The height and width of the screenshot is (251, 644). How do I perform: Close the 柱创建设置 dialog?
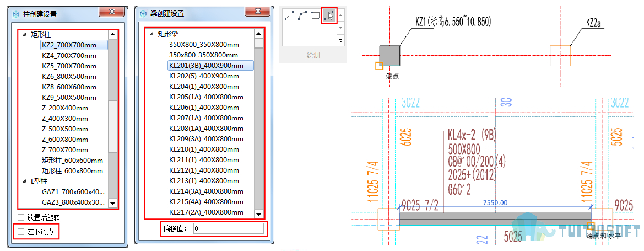click(112, 11)
